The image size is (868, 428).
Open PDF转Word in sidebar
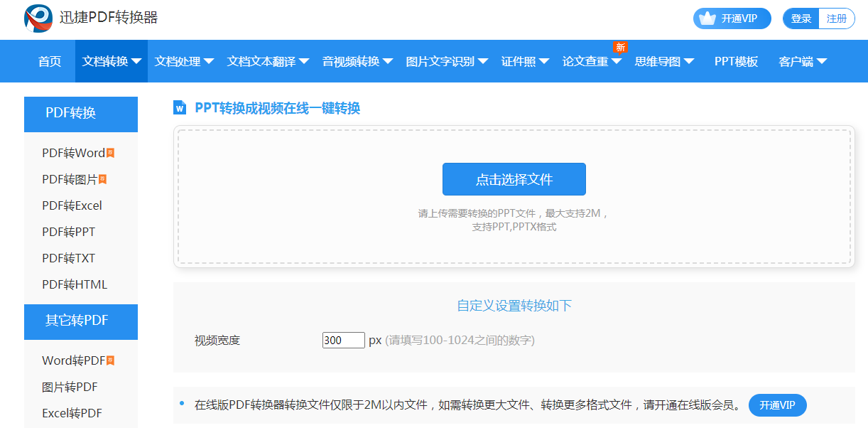coord(74,153)
